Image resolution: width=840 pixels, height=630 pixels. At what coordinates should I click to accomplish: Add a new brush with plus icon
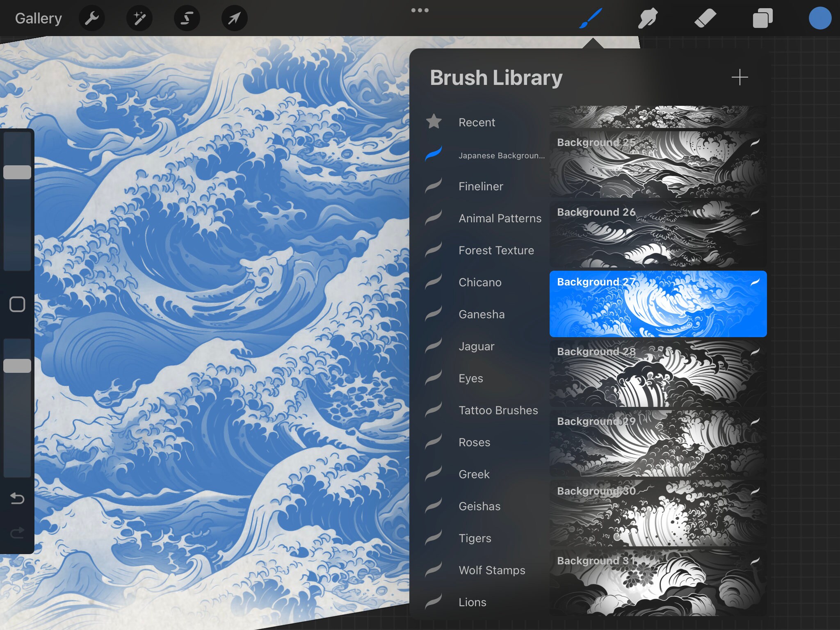740,77
